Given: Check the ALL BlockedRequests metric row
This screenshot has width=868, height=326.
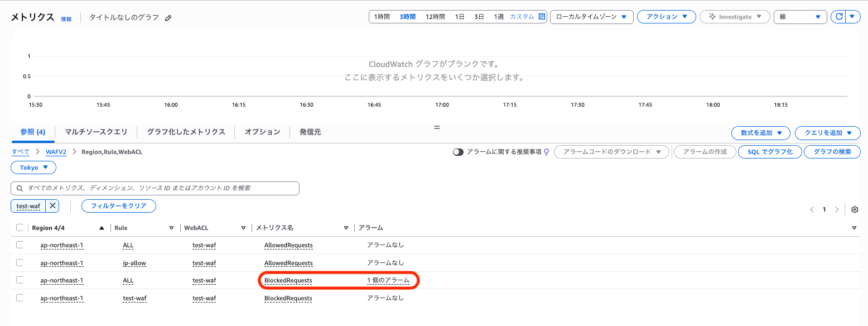Looking at the screenshot, I should (20, 280).
